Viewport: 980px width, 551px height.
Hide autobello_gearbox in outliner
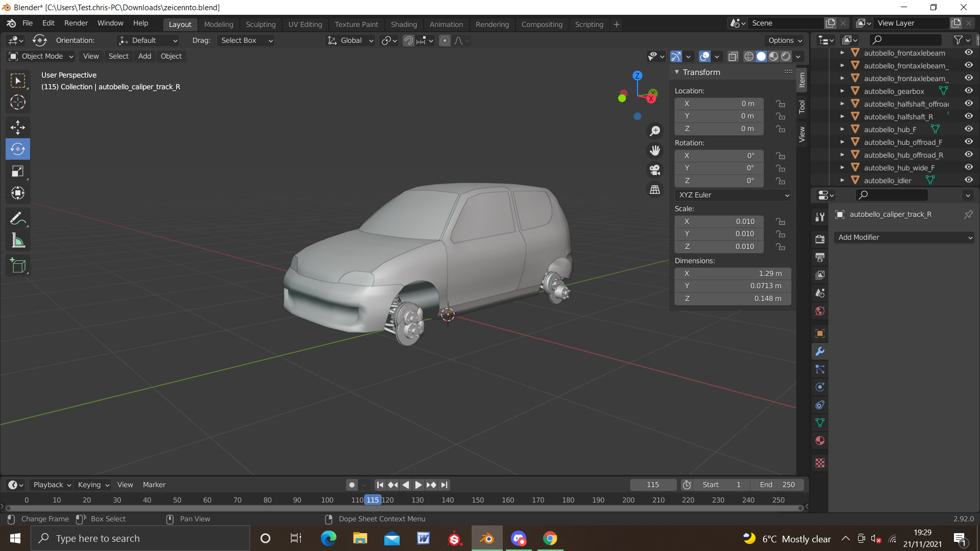[968, 91]
